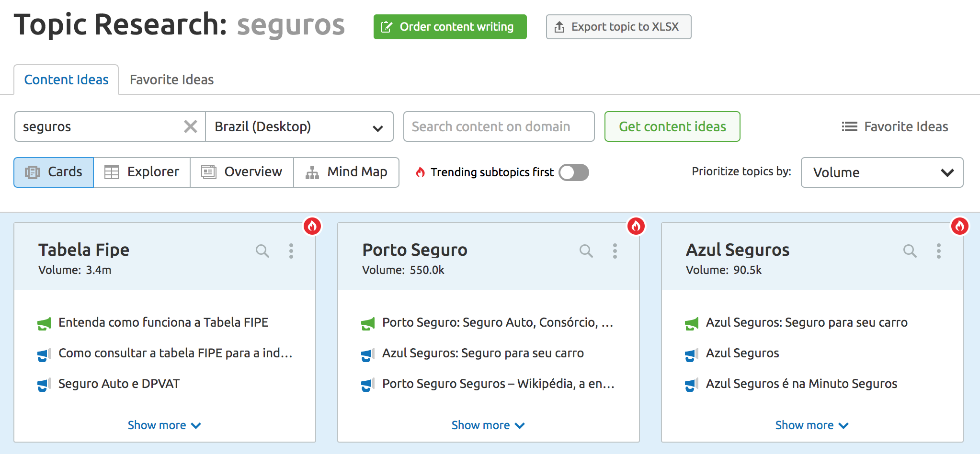Open headline Como consultar a tabela FIPE
Viewport: 980px width, 456px height.
(x=175, y=353)
